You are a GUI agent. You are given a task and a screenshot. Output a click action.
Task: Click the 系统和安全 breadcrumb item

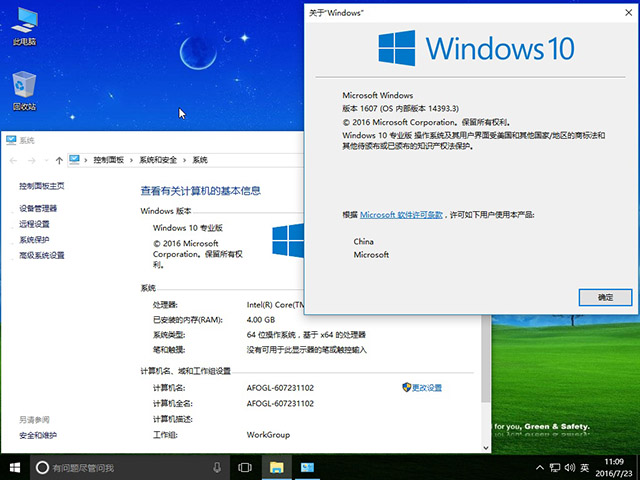click(x=160, y=160)
